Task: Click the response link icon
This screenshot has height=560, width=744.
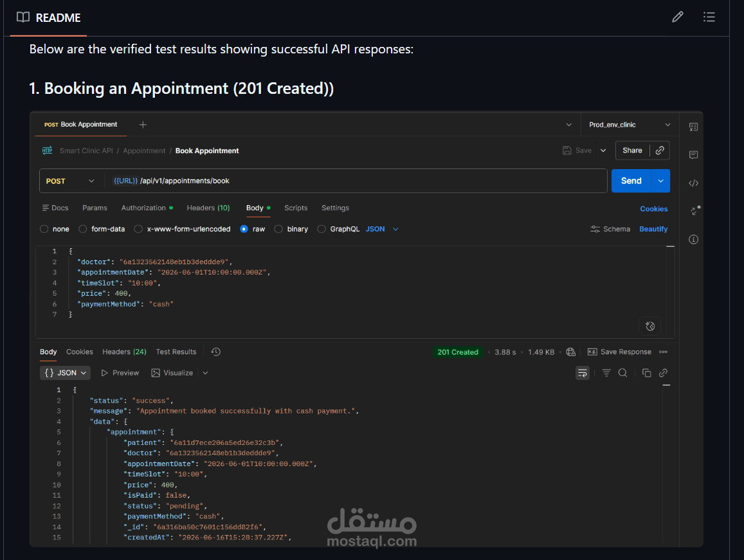Action: tap(664, 373)
